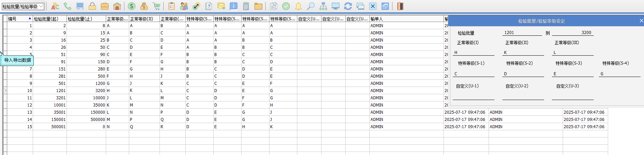The width and height of the screenshot is (644, 155).
Task: Click the yellow bell notification icon
Action: 298,6
